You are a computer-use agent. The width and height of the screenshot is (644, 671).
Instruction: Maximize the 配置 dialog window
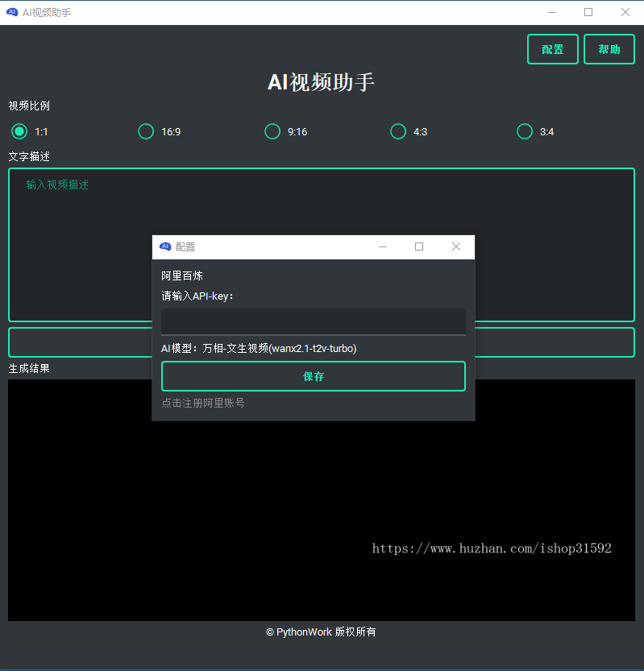pos(419,246)
